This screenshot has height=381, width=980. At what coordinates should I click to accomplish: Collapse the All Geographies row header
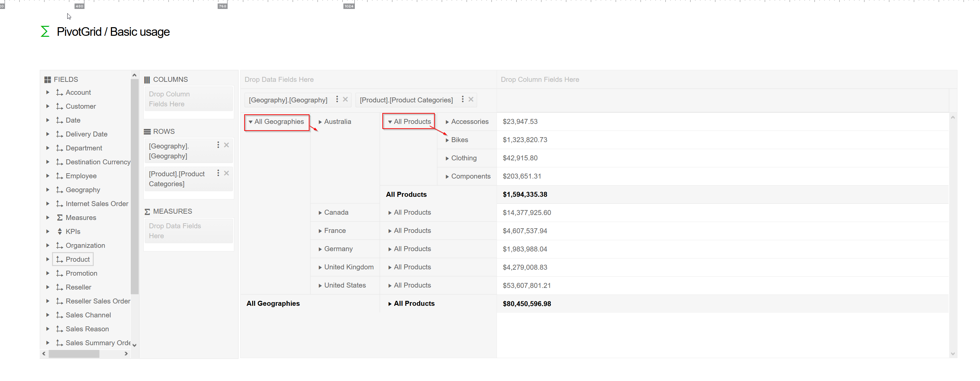(250, 122)
